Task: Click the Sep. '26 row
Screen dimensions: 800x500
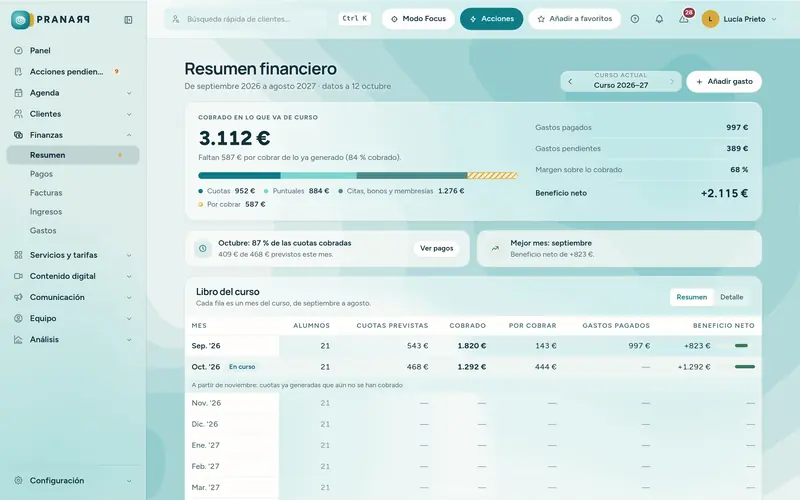Action: point(473,346)
